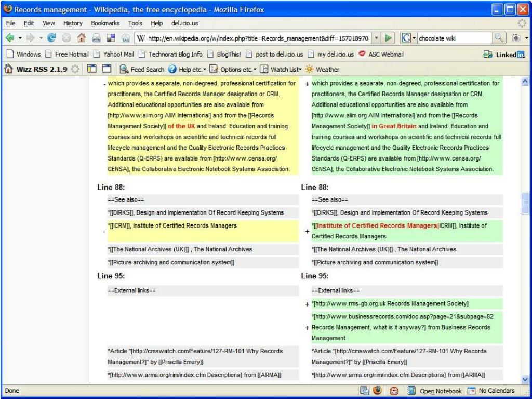Click the calendar icon in status bar
The image size is (532, 399).
click(472, 391)
